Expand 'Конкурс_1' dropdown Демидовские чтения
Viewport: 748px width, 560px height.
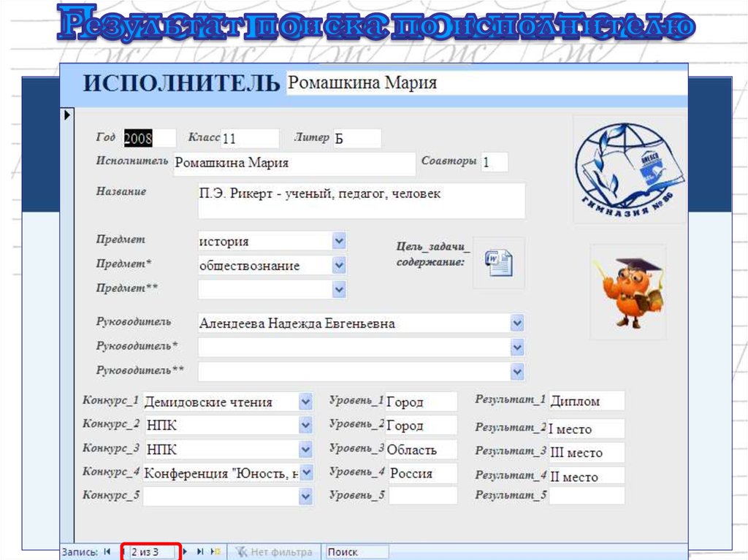tap(306, 402)
